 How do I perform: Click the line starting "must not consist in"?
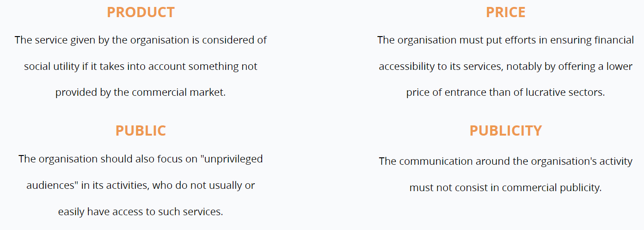coord(505,187)
